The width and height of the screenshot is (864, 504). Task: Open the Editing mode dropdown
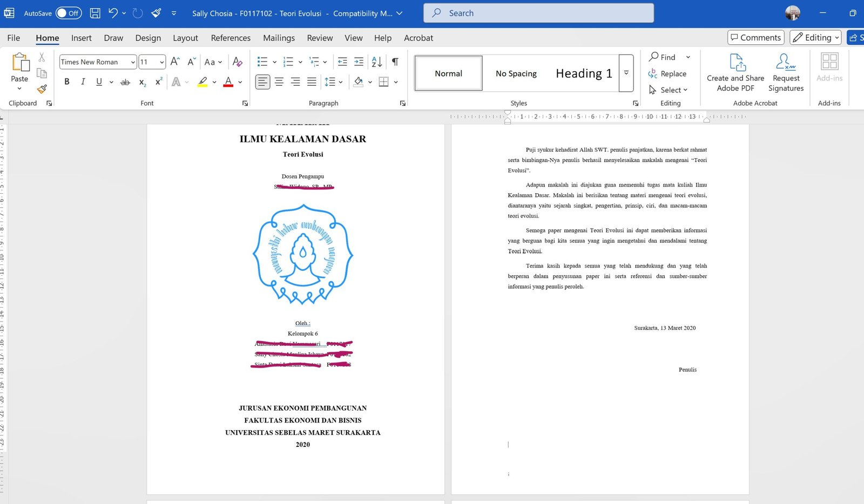point(815,37)
